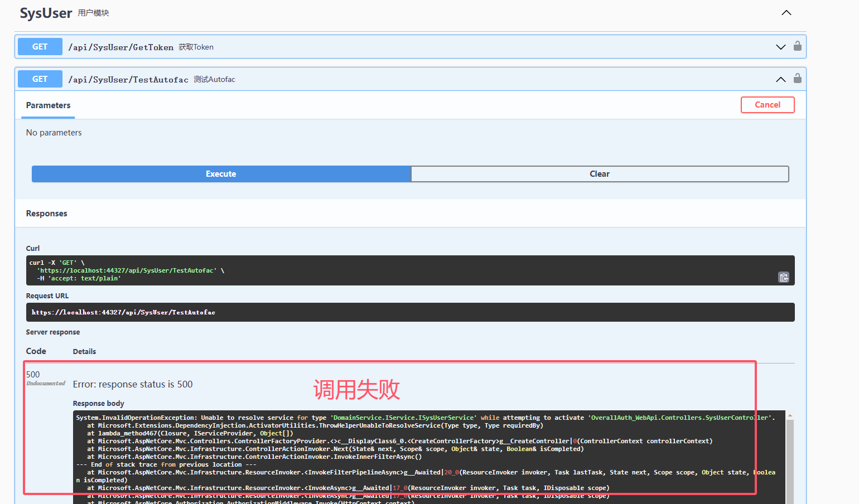Run the request with Execute
This screenshot has width=859, height=504.
click(221, 174)
